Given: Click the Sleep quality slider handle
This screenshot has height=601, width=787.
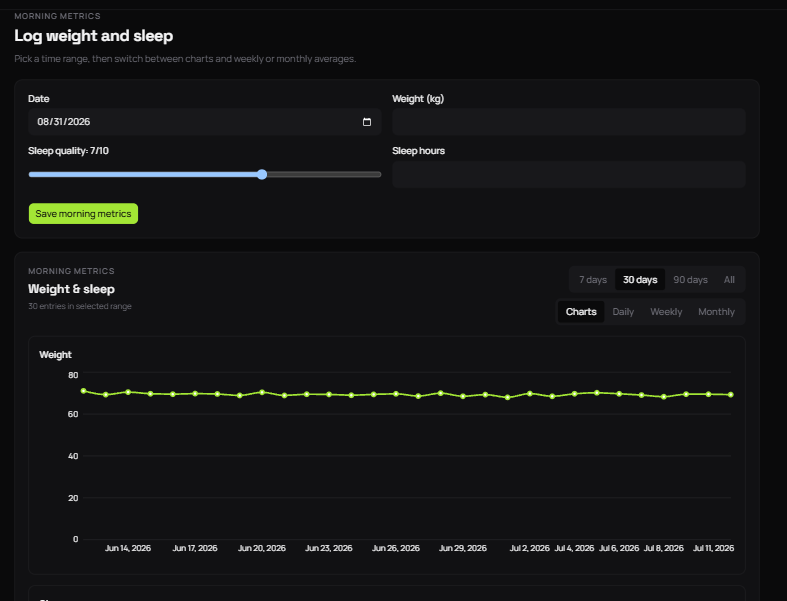Looking at the screenshot, I should [262, 174].
